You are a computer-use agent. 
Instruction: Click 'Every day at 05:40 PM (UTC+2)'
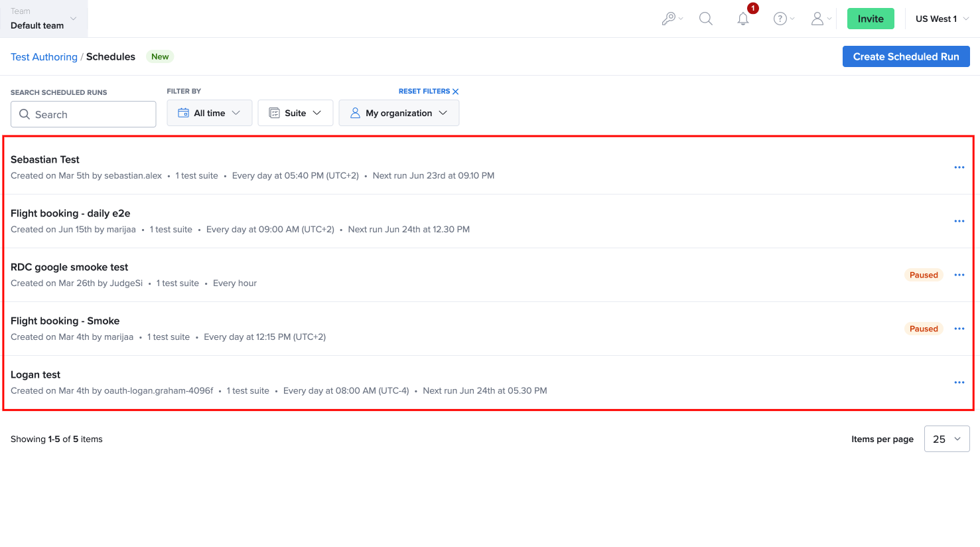(x=295, y=176)
